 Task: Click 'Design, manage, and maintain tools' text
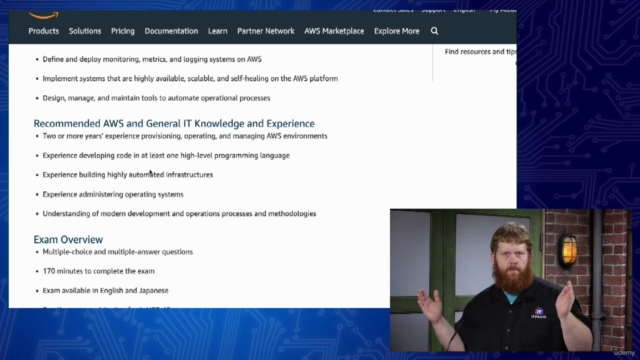click(156, 98)
